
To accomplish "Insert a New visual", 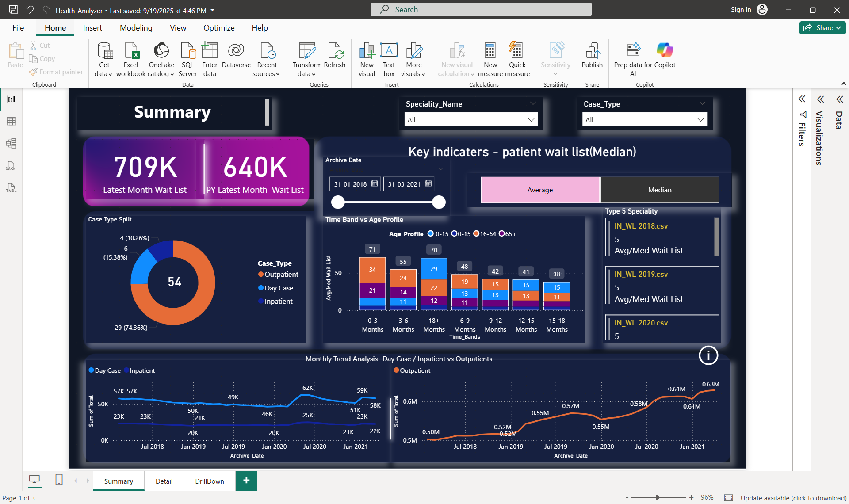I will click(x=367, y=59).
